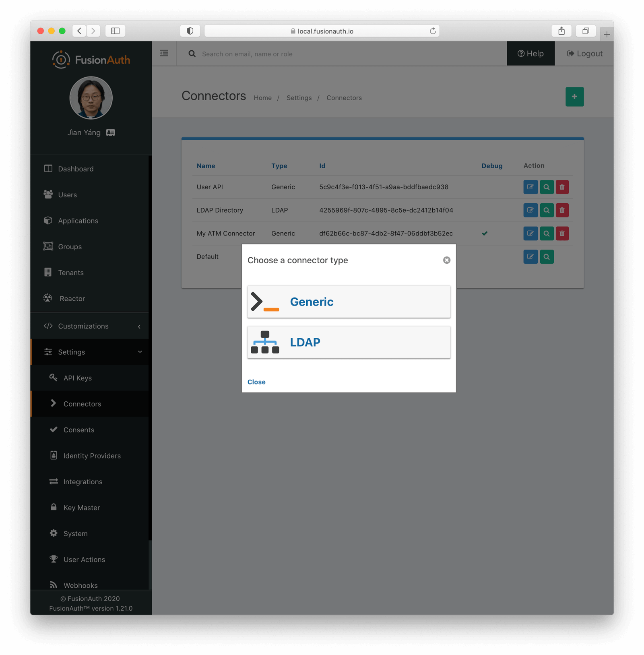Open a new Safari tab
Image resolution: width=644 pixels, height=655 pixels.
click(x=607, y=34)
